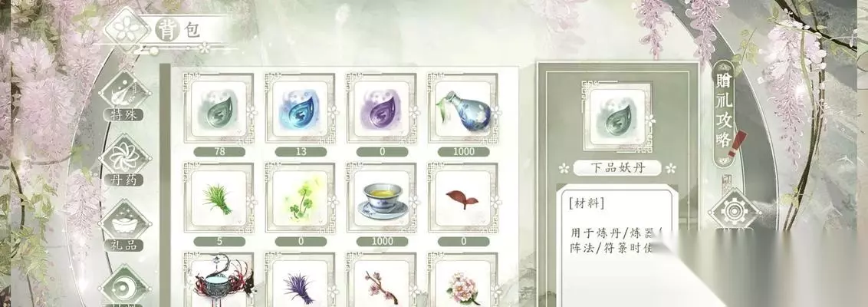Click the 下品妖丹 preview thumbnail in detail panel
Image resolution: width=868 pixels, height=307 pixels.
[617, 117]
